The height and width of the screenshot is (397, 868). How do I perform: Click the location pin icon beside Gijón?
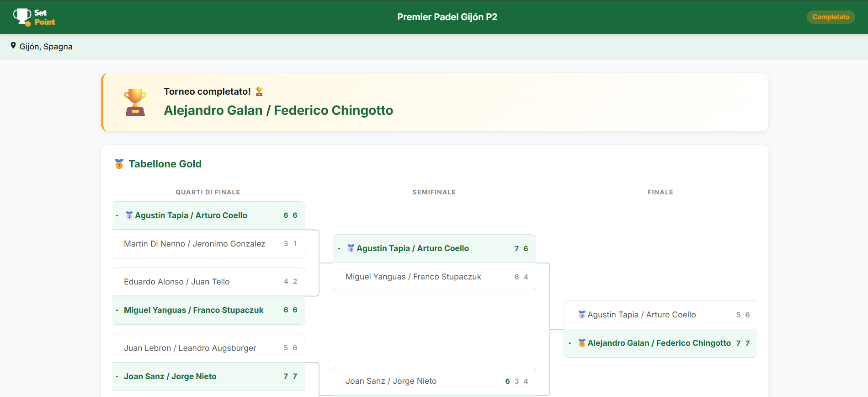tap(13, 46)
